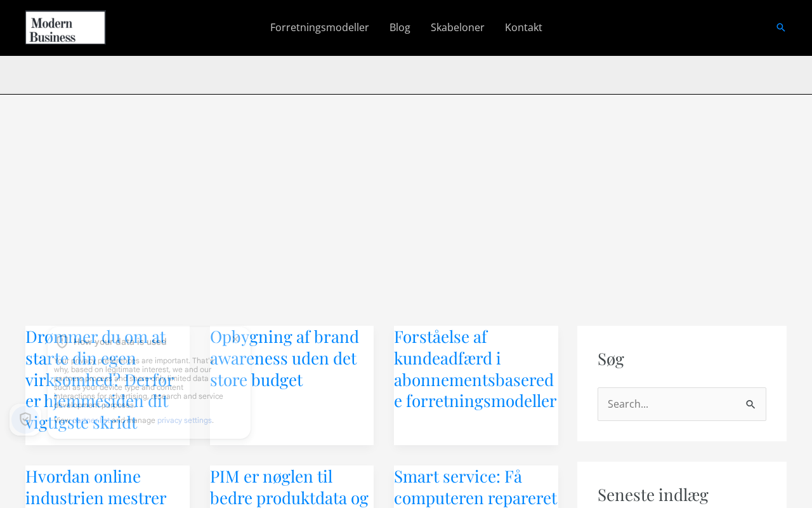Click the 'privacy settings' link in popup

coord(185,420)
